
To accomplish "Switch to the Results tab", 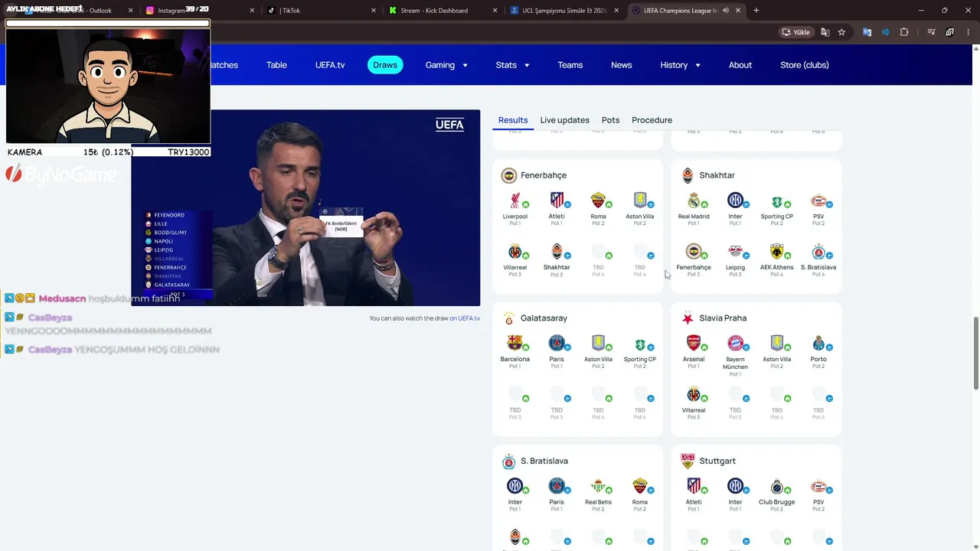I will click(513, 120).
